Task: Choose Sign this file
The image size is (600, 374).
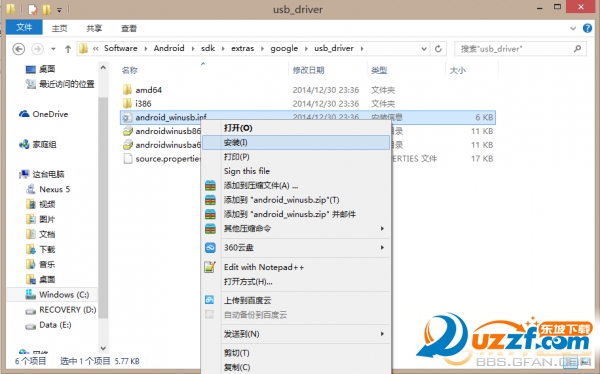Action: pos(295,171)
